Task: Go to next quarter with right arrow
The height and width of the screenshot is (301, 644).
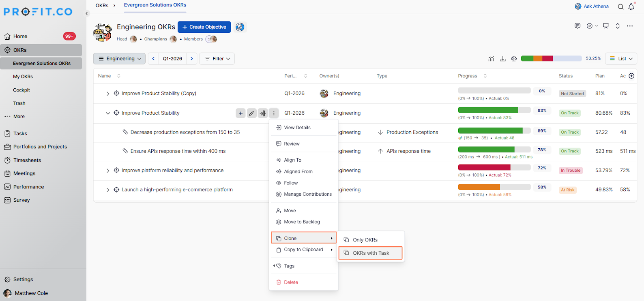Action: 192,59
